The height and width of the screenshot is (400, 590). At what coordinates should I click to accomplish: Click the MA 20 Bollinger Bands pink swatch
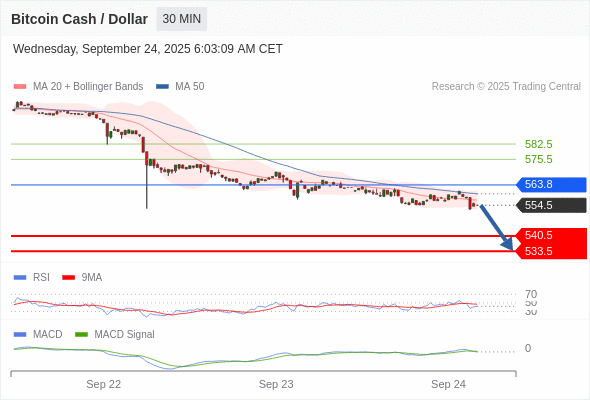point(20,87)
